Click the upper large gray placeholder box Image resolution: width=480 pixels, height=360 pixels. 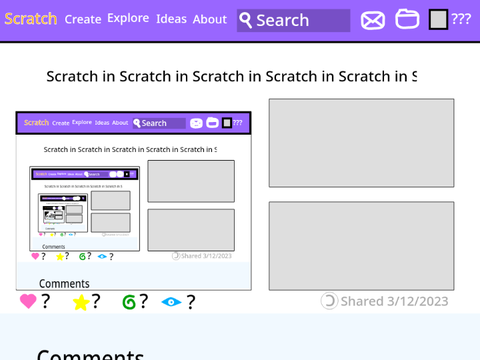pyautogui.click(x=361, y=143)
